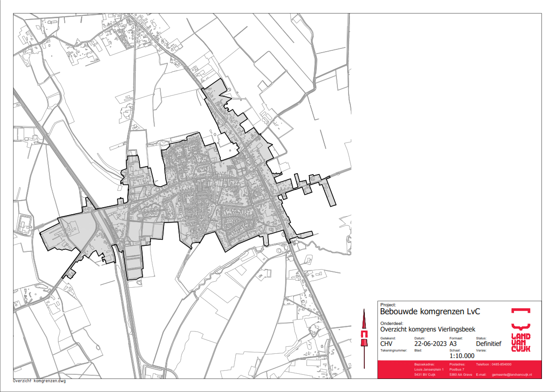Viewport: 555px width, 392px height.
Task: Click the Blad field label
Action: pos(418,350)
